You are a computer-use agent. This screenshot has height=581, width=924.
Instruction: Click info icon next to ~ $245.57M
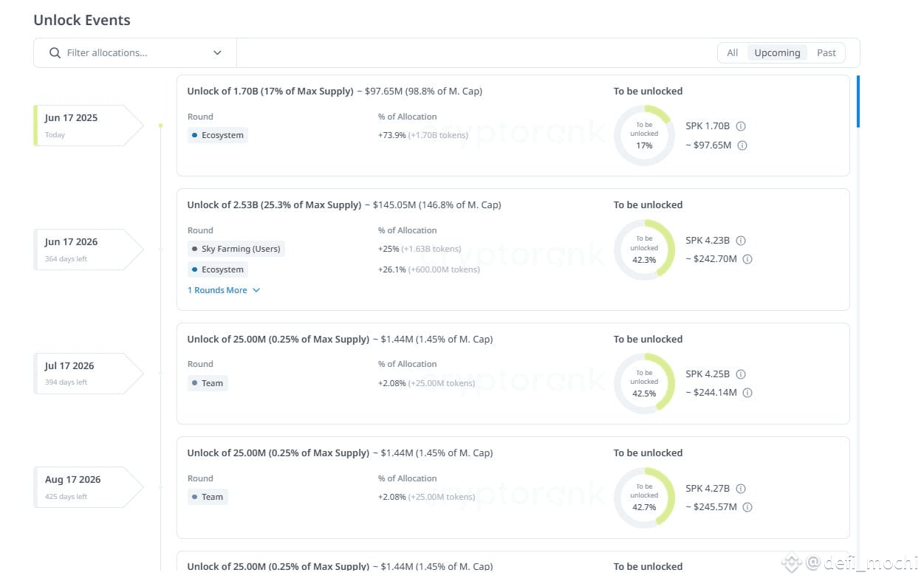747,507
